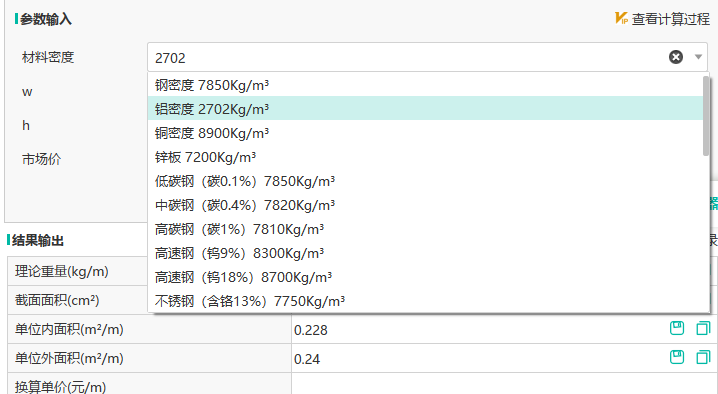Copy the 单位外面积 value 0.24
Screen dimensions: 718x394
point(703,357)
